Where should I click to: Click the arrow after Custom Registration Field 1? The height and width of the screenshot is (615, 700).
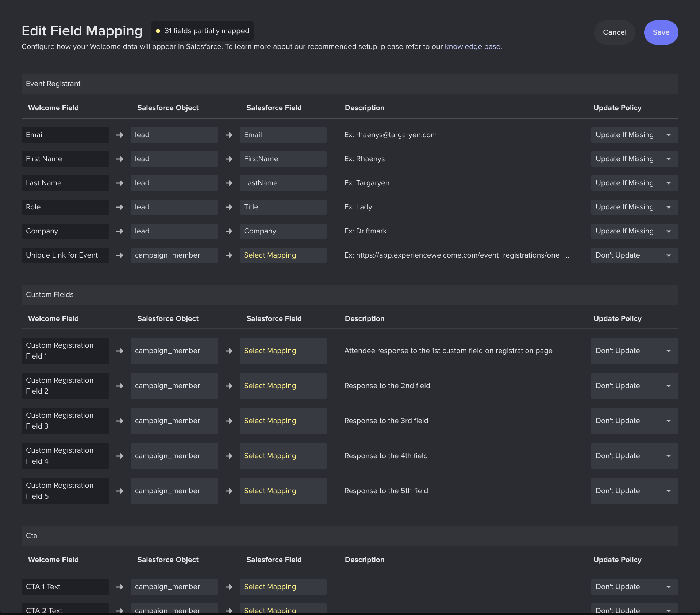click(x=120, y=351)
